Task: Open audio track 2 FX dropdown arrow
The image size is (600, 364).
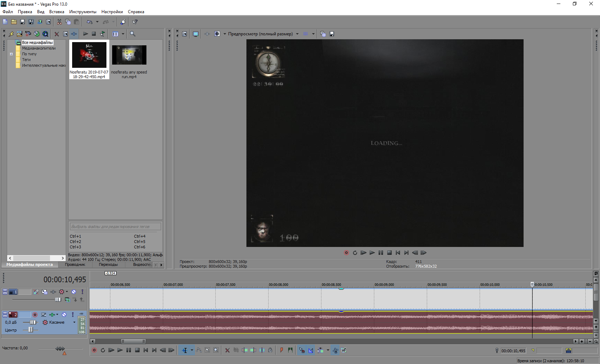Action: pyautogui.click(x=57, y=315)
